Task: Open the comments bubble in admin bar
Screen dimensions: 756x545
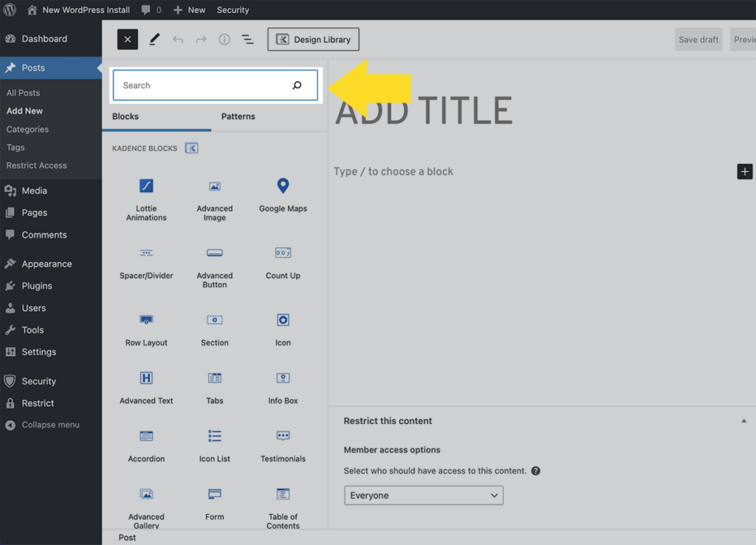Action: pos(151,10)
